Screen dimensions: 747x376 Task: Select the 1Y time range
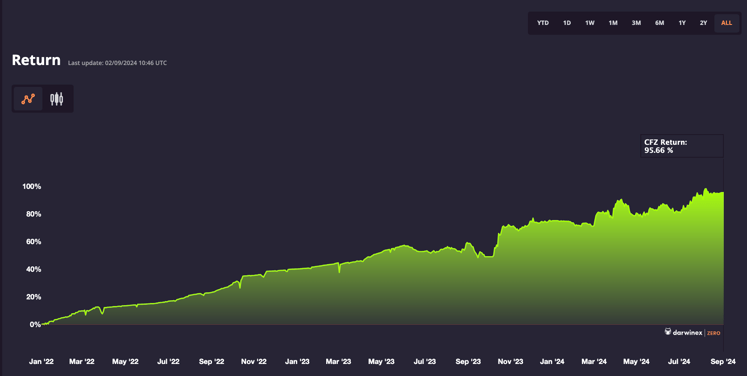point(682,23)
